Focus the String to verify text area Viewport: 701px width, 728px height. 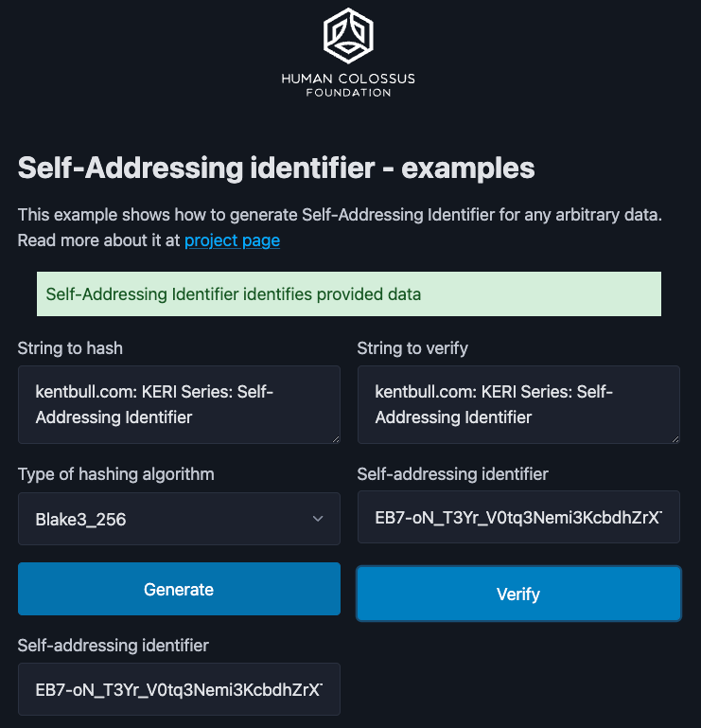click(517, 404)
